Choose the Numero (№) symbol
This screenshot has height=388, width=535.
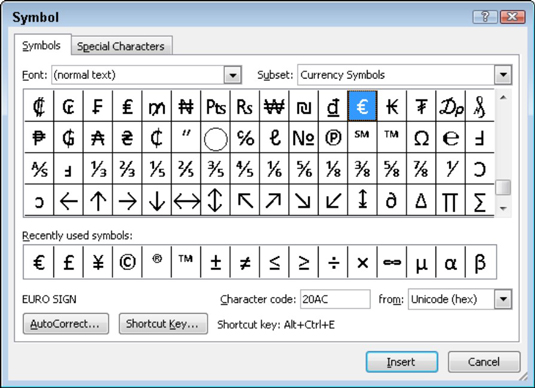coord(304,138)
